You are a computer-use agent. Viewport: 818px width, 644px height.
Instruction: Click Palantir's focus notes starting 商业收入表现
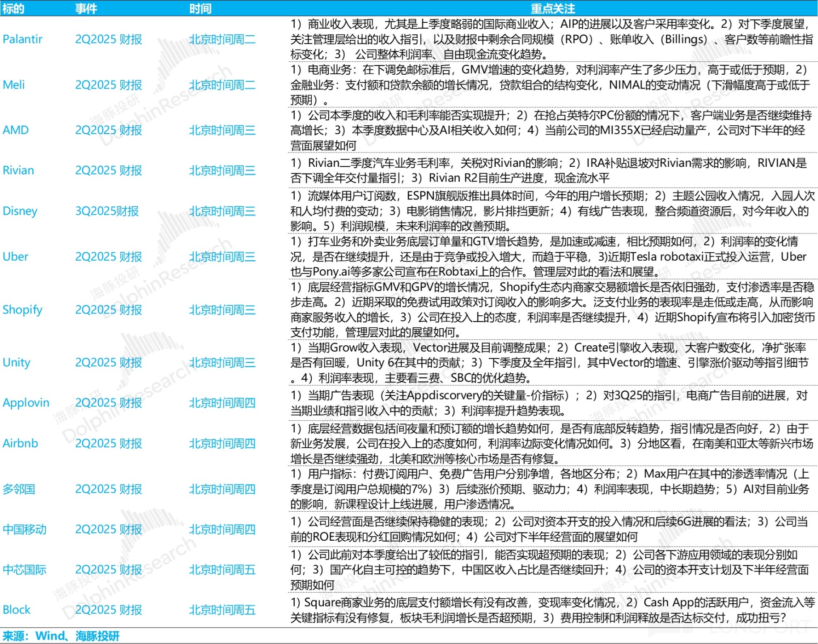(552, 39)
